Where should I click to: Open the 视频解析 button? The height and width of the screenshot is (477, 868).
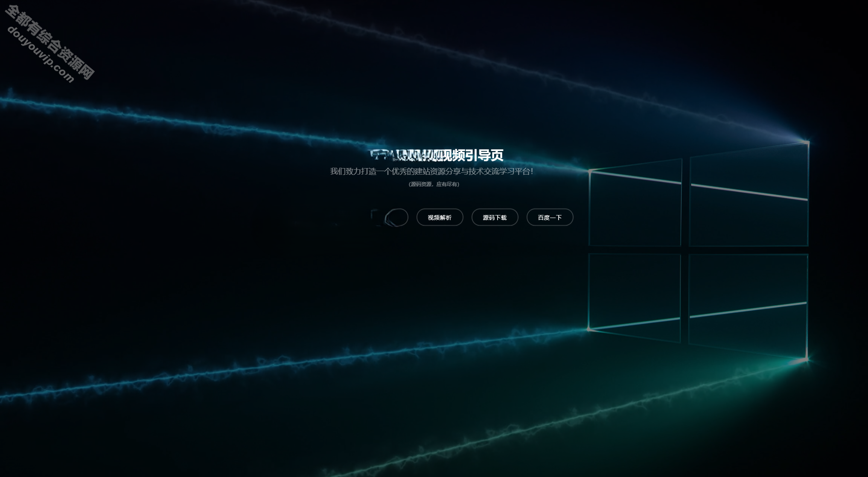click(x=440, y=217)
